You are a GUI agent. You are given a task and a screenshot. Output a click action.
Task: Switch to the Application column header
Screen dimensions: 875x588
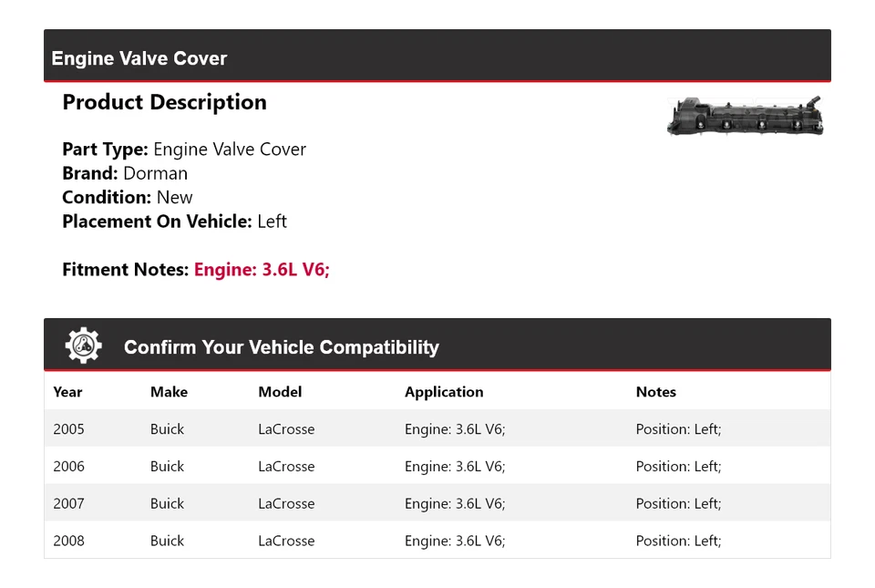[444, 392]
